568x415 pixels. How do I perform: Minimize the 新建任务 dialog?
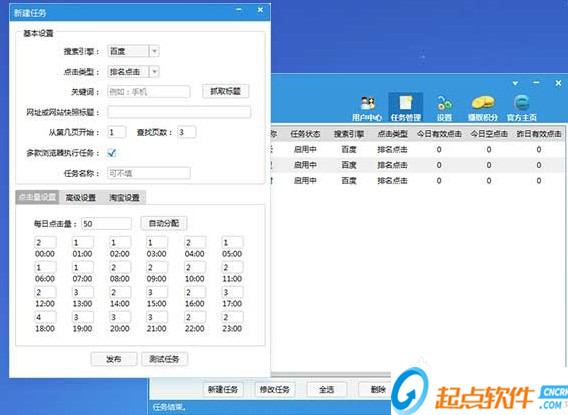239,10
